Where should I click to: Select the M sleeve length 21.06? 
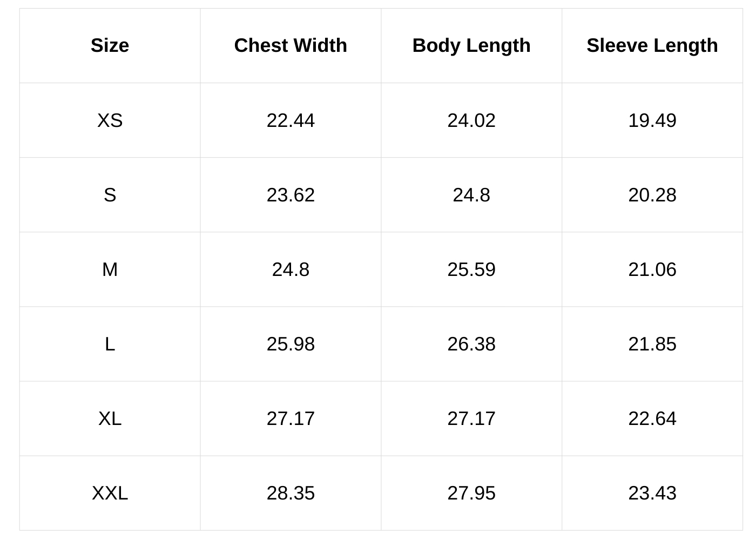652,269
